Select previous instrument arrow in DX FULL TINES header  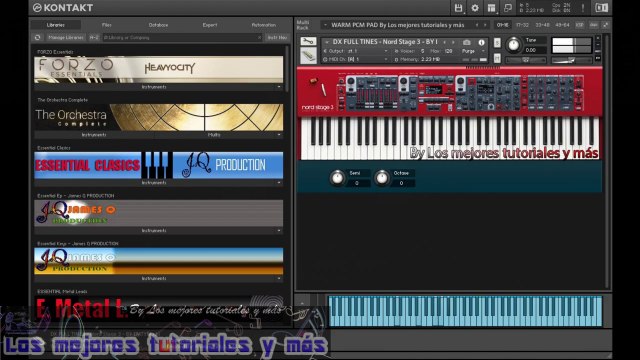[x=444, y=42]
